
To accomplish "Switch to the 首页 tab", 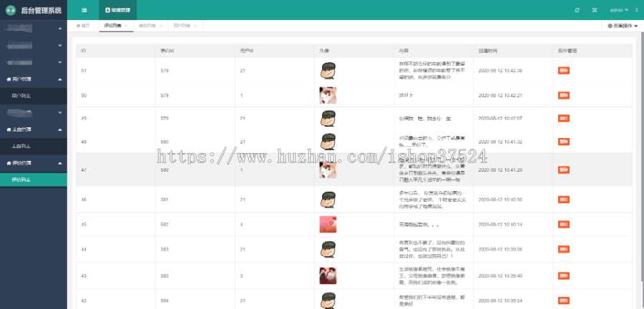I will [x=84, y=26].
